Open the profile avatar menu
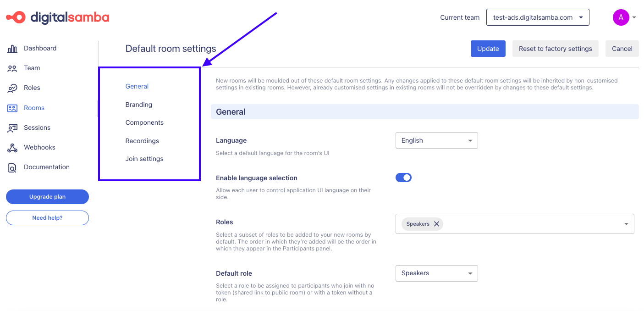 [621, 17]
